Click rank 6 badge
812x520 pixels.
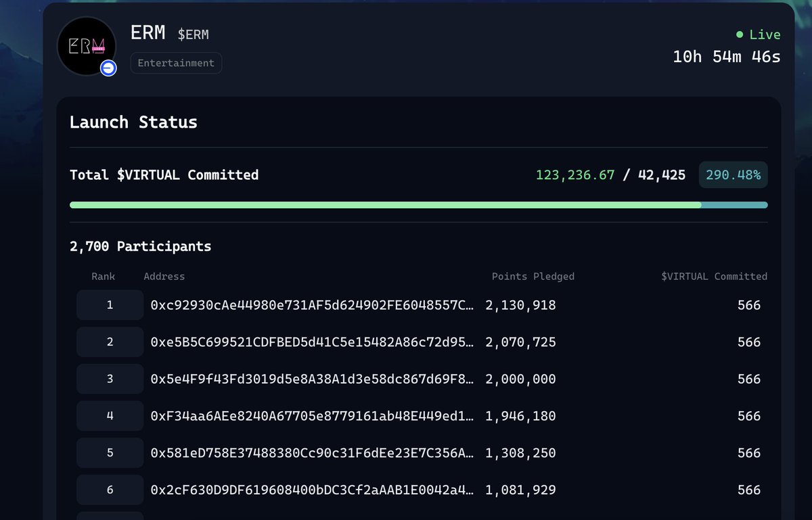point(110,490)
